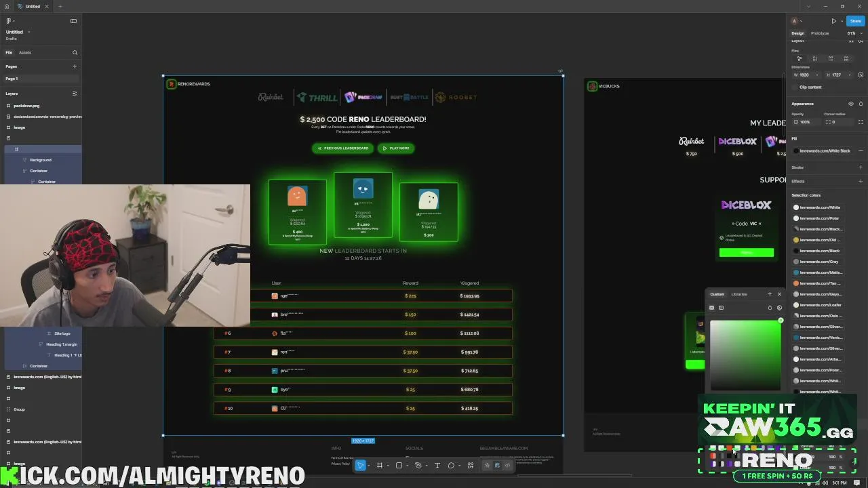Click the Corner radius input field
Screen dimensions: 868x488
click(x=838, y=122)
